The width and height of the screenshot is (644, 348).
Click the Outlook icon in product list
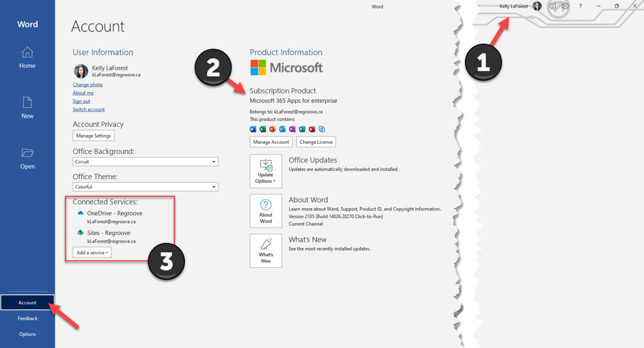click(282, 129)
